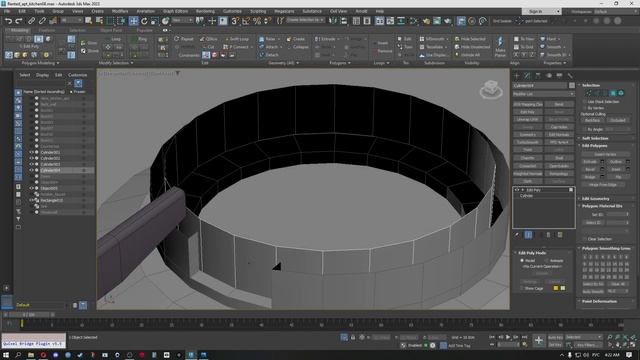Viewport: 640px width, 360px height.
Task: Toggle visibility eye of Cylinder002
Action: coord(31,158)
